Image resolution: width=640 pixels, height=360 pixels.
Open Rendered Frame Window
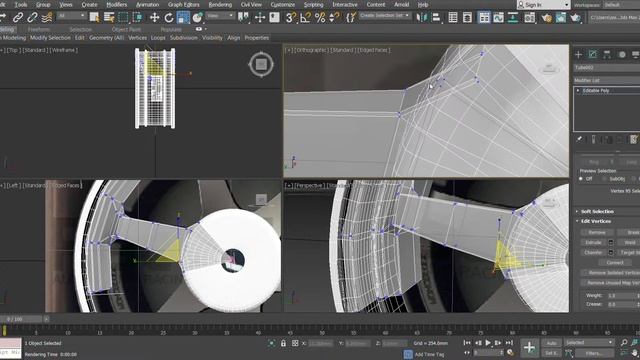pos(561,17)
